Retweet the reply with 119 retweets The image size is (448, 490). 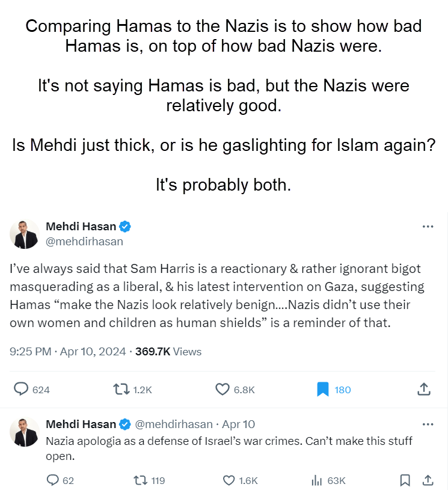(140, 480)
